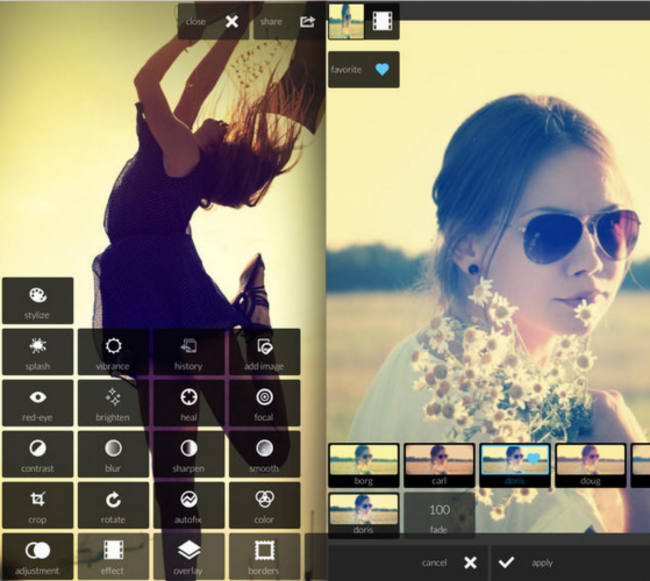
Task: Tap the add image tool
Action: (264, 352)
